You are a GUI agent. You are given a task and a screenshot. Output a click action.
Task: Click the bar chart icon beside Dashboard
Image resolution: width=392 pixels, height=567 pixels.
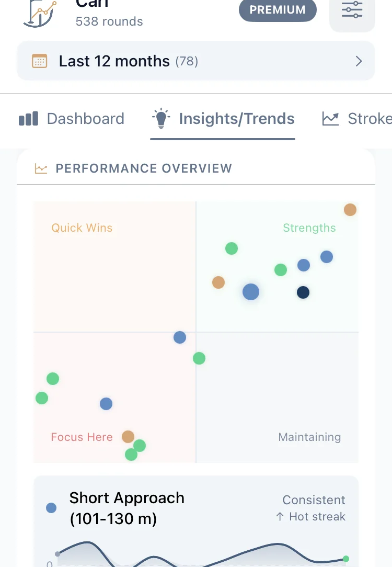click(x=28, y=119)
